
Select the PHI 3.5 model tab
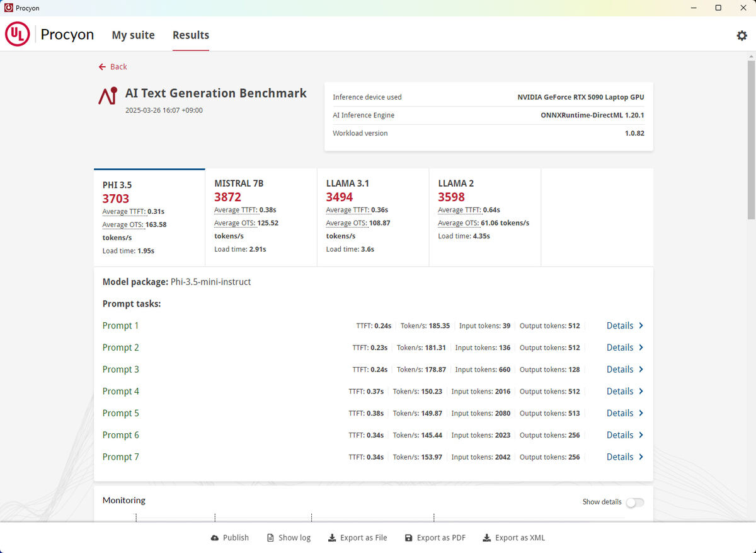149,218
